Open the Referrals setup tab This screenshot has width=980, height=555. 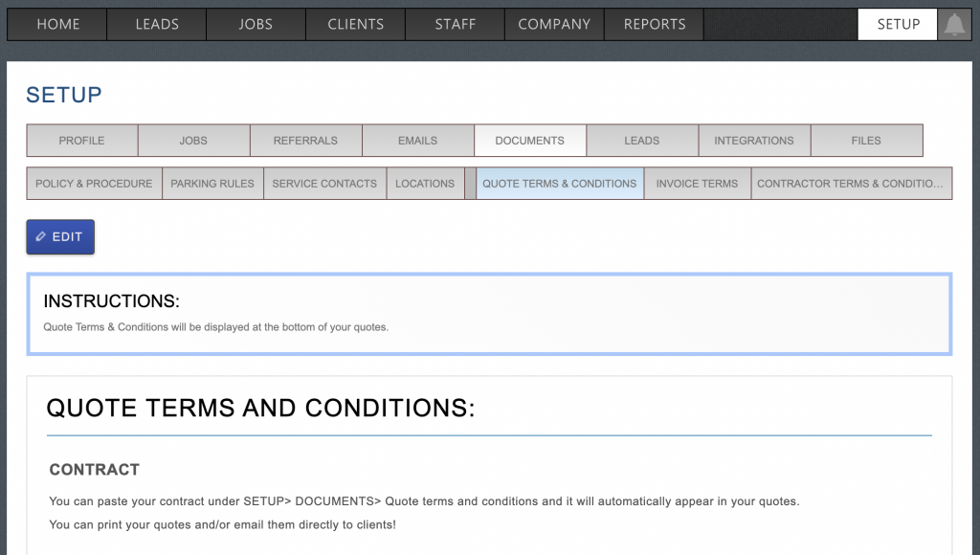tap(305, 141)
